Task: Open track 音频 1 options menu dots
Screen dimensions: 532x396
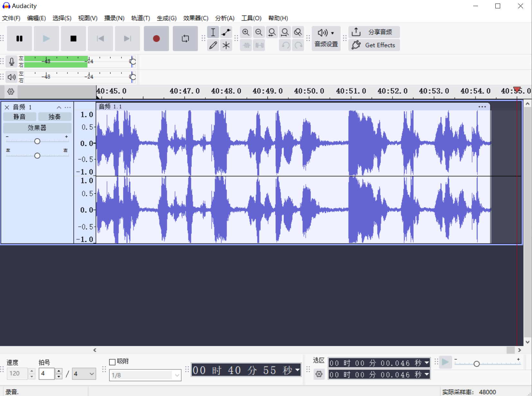Action: tap(68, 107)
